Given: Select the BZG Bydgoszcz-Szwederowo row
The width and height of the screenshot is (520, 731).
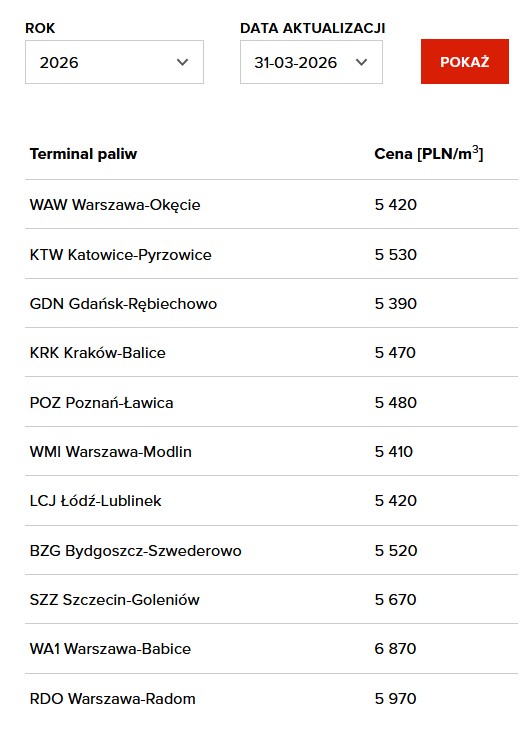Looking at the screenshot, I should coord(271,550).
